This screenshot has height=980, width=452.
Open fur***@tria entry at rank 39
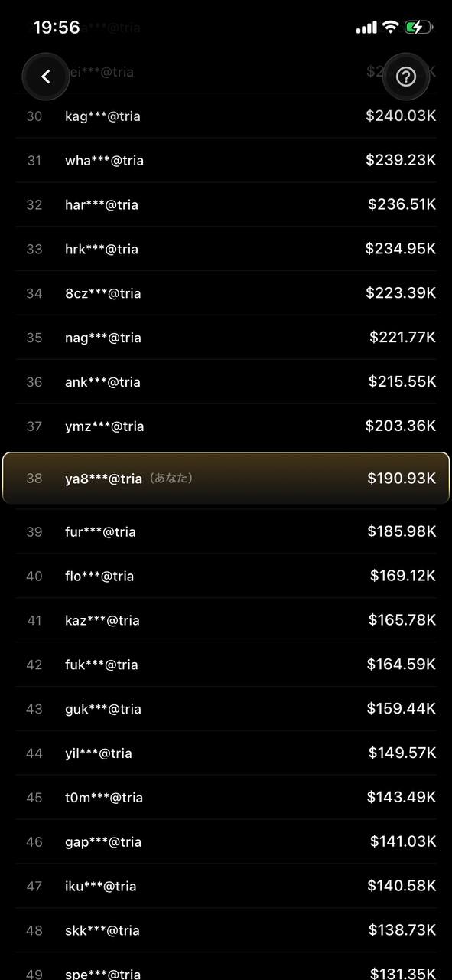(226, 531)
